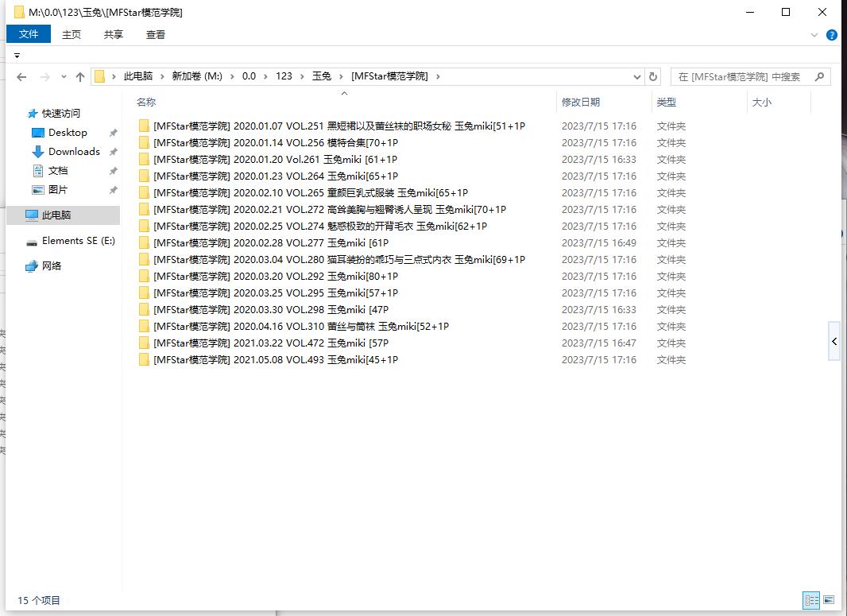Select 此电脑 in the navigation pane
Image resolution: width=847 pixels, height=616 pixels.
[56, 215]
